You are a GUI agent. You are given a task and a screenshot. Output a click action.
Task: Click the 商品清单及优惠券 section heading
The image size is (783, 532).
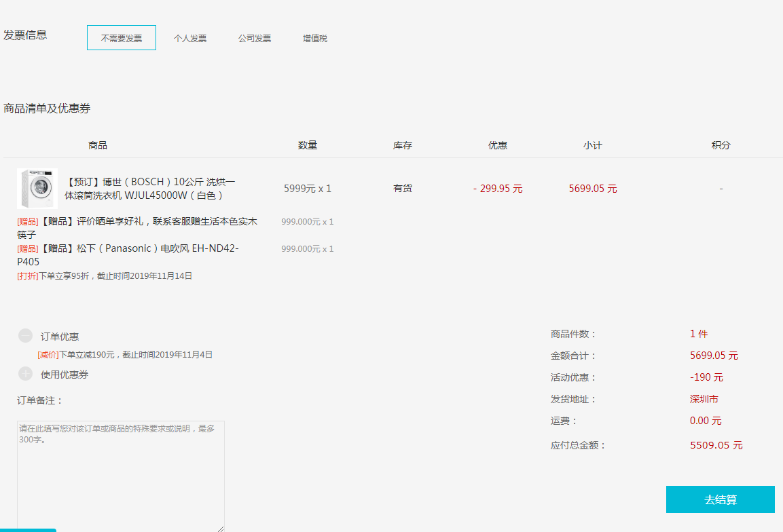47,109
